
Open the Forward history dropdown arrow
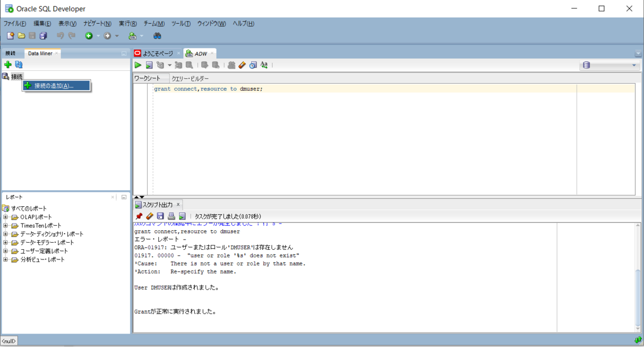tap(116, 36)
